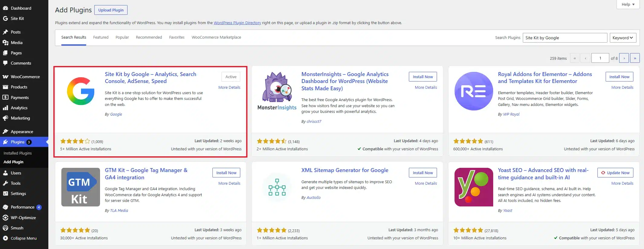Screen dimensions: 644x249
Task: Click the Marketing megaphone icon
Action: coord(5,118)
